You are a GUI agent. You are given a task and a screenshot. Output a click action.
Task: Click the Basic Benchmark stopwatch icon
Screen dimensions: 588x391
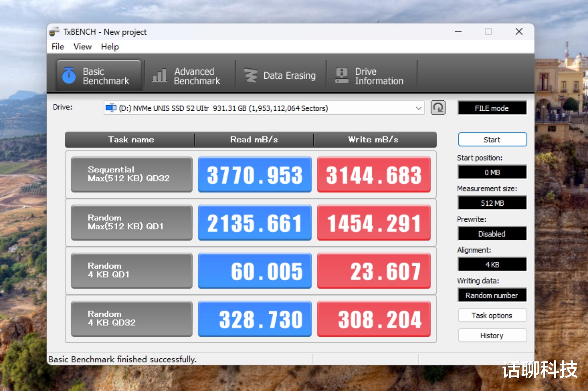(x=69, y=75)
